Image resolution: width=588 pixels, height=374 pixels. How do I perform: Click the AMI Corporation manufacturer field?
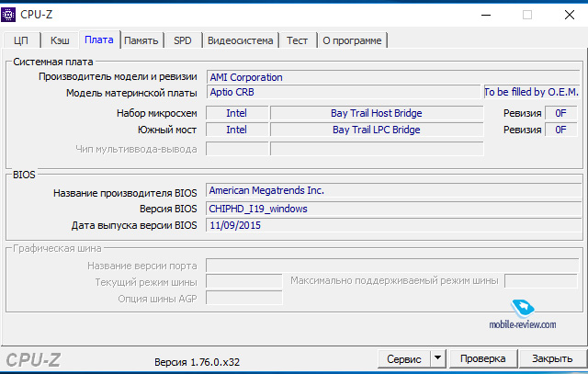click(x=393, y=77)
